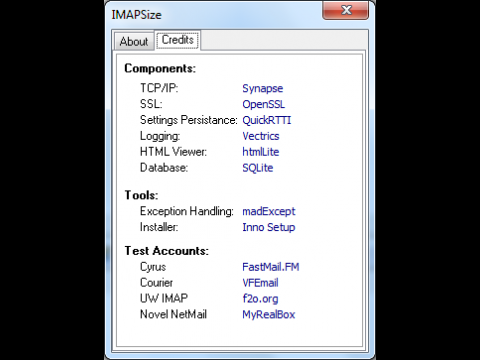Visit the FastMail.FM link
This screenshot has width=480, height=360.
click(271, 267)
